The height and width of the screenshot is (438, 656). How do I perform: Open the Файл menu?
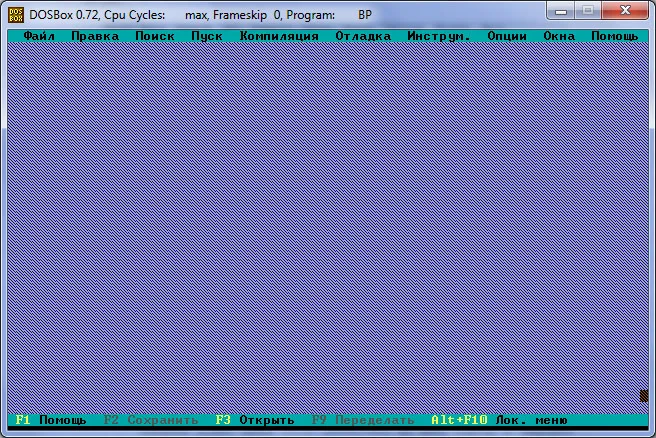(x=39, y=36)
